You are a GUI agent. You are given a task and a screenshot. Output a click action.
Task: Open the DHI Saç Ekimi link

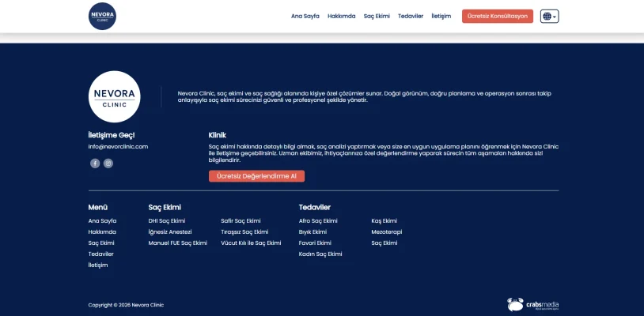[167, 221]
